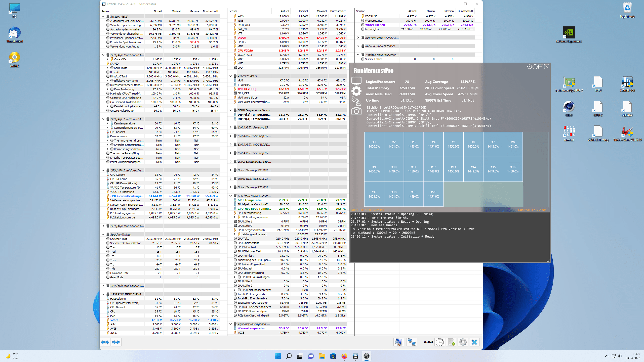The image size is (644, 362).
Task: Open GeForce Experience desktop shortcut
Action: pos(569,35)
